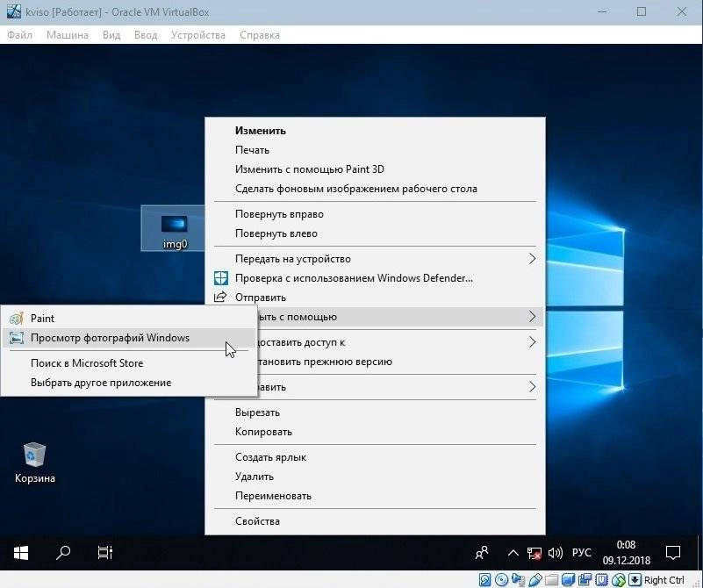Open the Action Center notifications icon
703x588 pixels.
pyautogui.click(x=673, y=553)
